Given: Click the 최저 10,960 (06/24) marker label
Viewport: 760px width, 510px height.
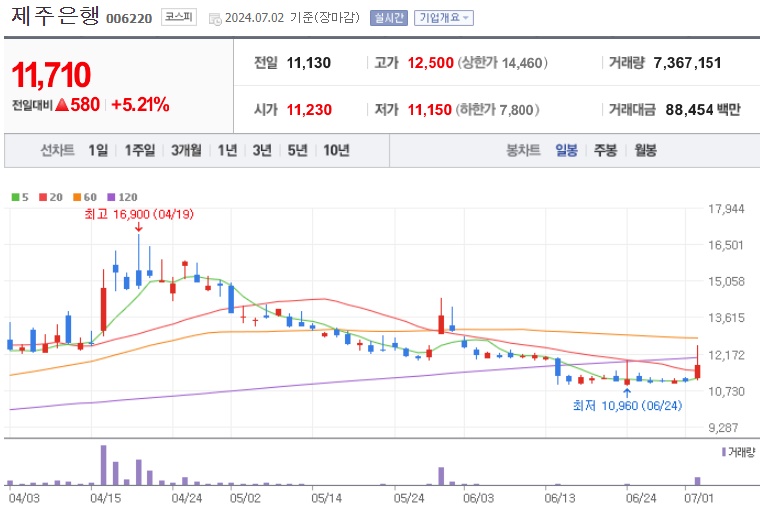Looking at the screenshot, I should click(x=627, y=405).
